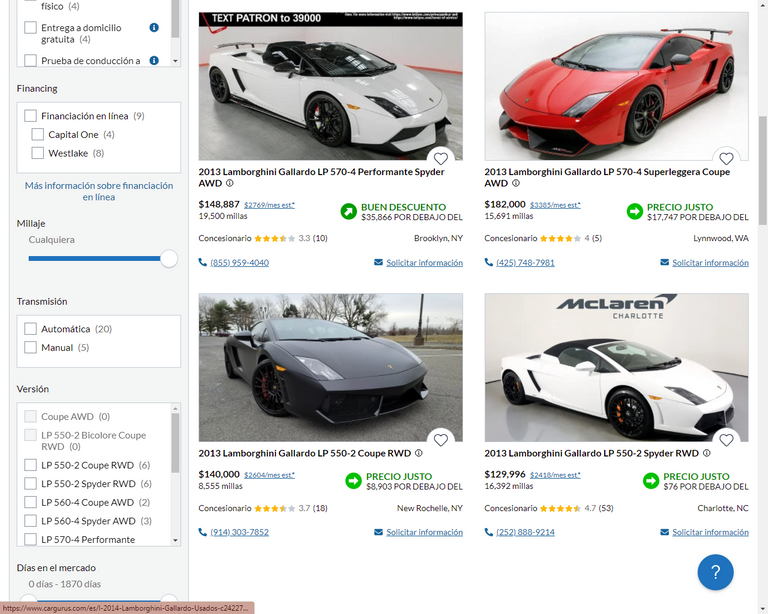Open Más información sobre financiación en línea
768x614 pixels.
click(x=99, y=191)
